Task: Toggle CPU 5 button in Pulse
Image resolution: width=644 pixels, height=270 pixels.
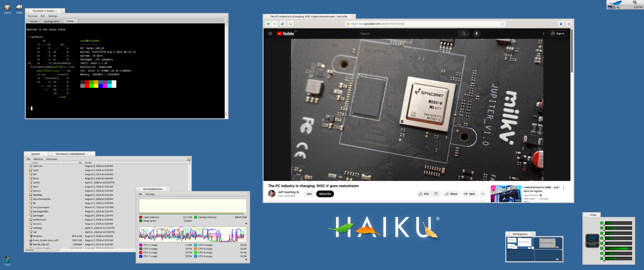Action: 602,243
